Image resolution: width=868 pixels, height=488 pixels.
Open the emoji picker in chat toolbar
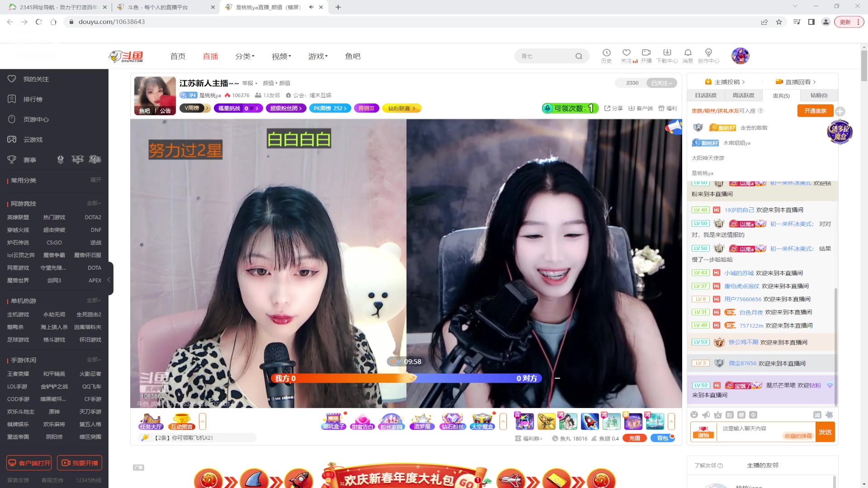(694, 414)
